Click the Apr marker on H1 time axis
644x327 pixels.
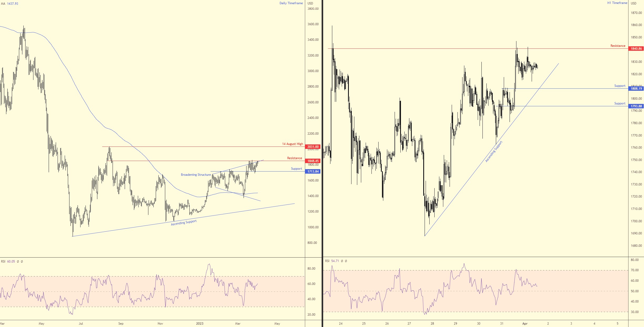(x=525, y=324)
